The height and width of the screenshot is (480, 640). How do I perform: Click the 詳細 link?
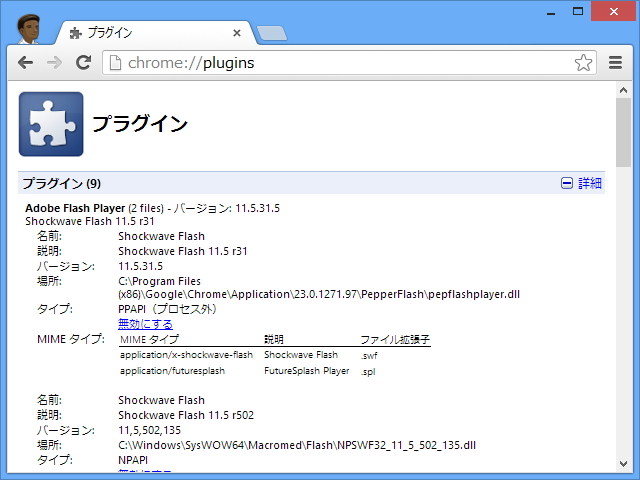click(x=590, y=183)
